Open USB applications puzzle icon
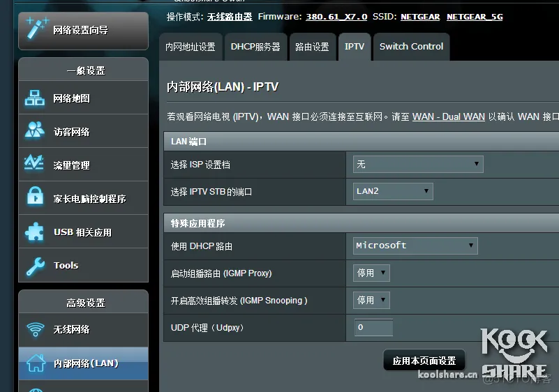This screenshot has width=559, height=392. [x=35, y=232]
